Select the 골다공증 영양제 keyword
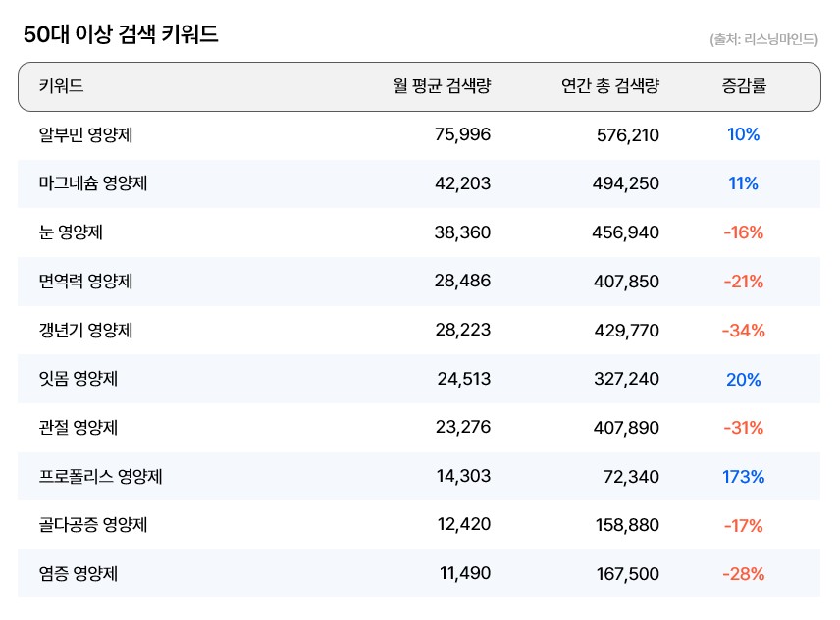840x620 pixels. (93, 526)
